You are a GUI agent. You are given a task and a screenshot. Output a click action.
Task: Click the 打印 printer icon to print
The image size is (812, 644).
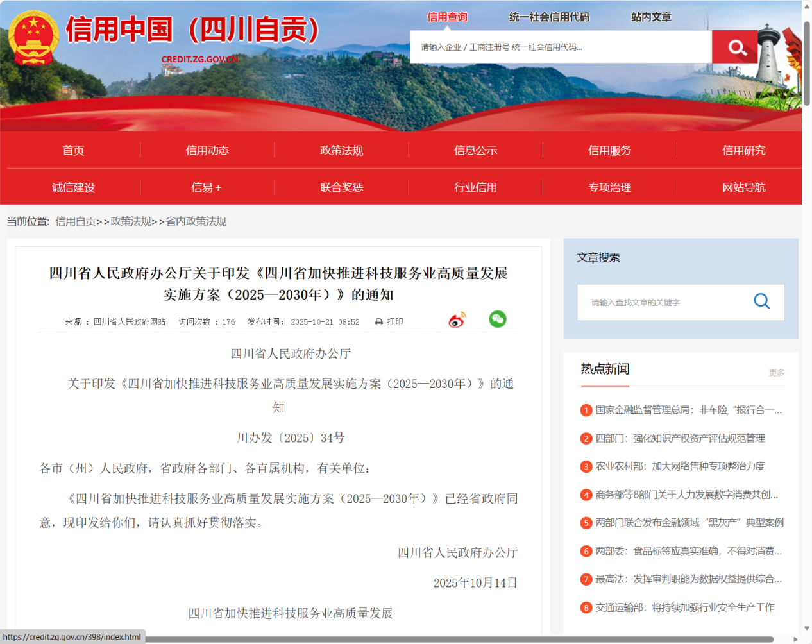click(x=380, y=321)
